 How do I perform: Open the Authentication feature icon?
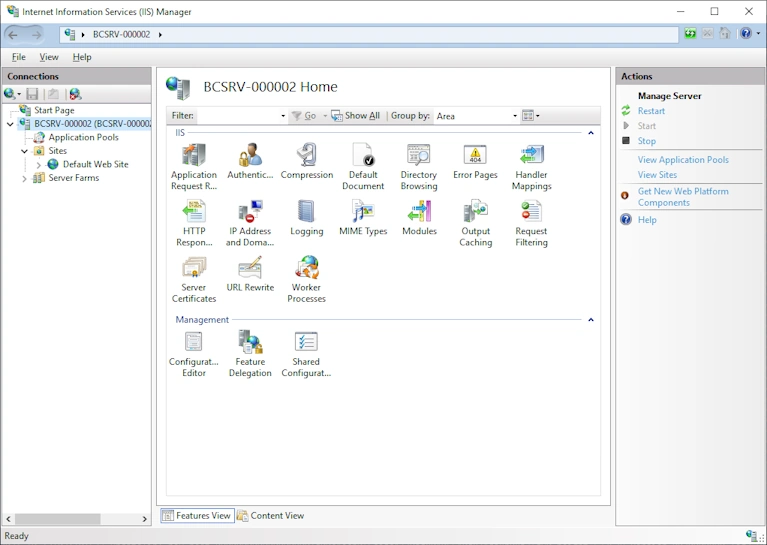click(250, 161)
